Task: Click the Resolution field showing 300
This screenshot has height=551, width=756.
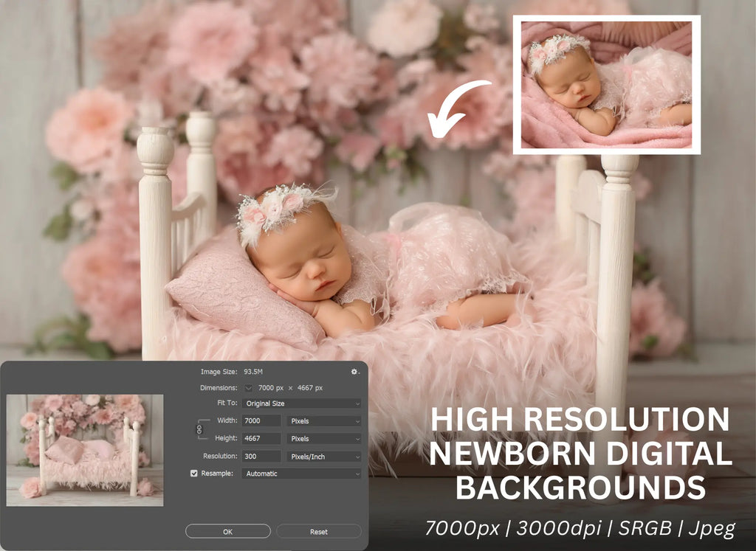Action: click(261, 457)
